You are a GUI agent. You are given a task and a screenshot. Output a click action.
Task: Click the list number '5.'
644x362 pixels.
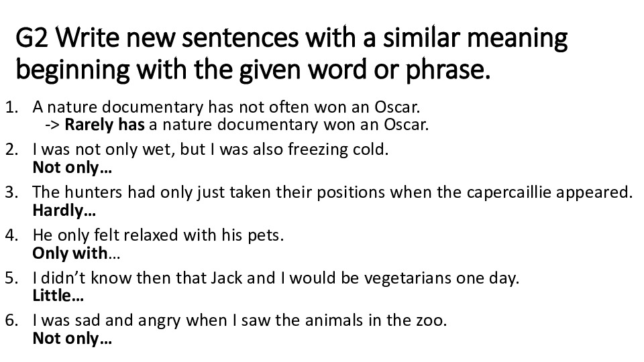11,278
